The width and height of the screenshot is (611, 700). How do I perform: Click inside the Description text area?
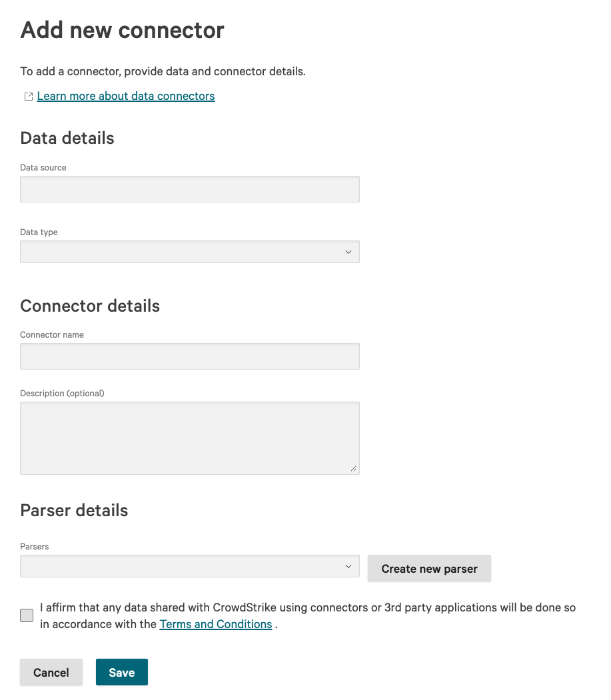tap(190, 438)
